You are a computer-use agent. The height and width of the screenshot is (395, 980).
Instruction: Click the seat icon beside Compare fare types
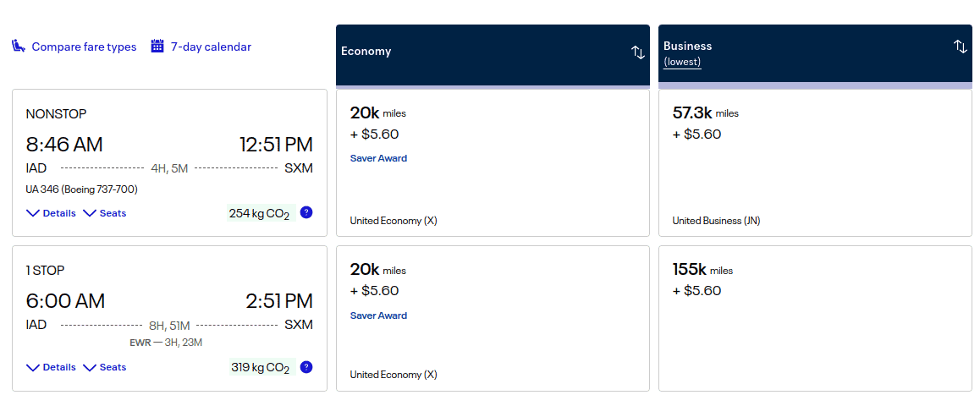click(19, 47)
